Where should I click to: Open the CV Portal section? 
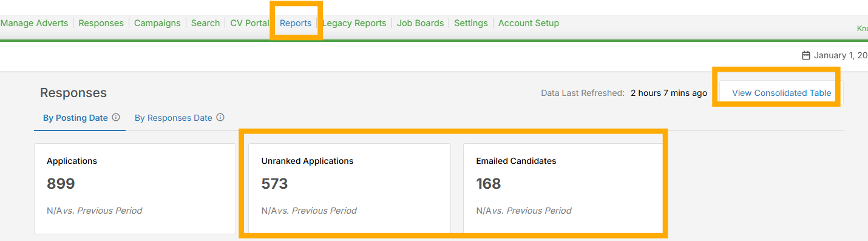249,23
